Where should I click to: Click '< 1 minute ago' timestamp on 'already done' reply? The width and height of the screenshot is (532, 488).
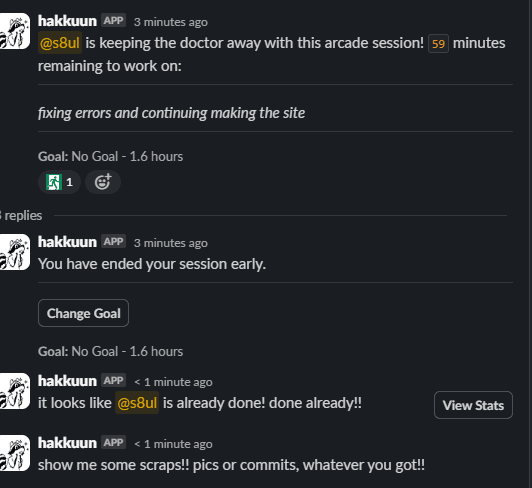[173, 382]
